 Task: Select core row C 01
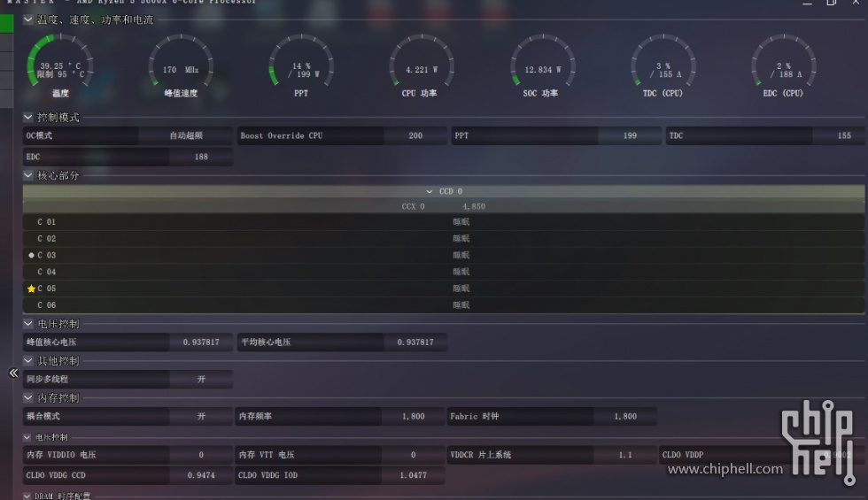pos(444,222)
